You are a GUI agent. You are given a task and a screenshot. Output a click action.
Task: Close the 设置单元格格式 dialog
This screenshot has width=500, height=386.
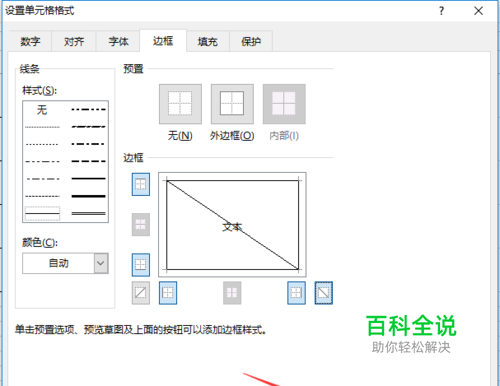479,11
